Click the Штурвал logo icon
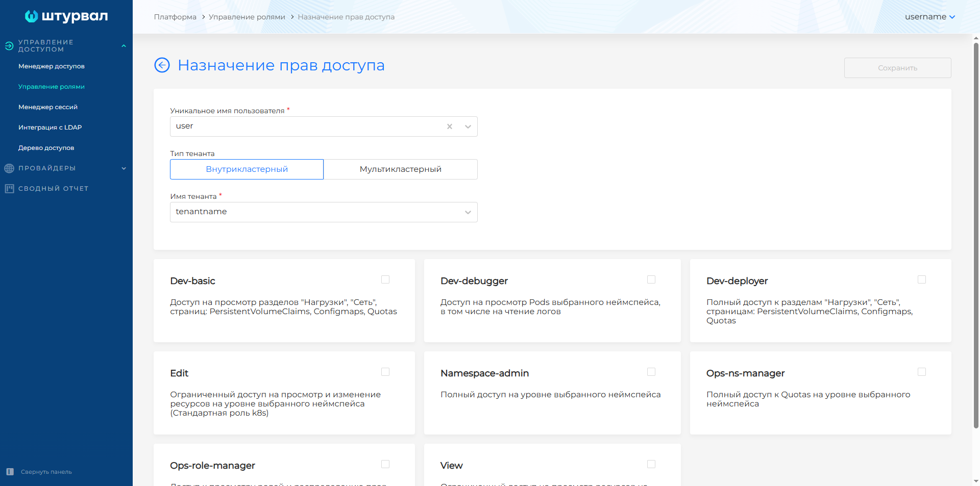Image resolution: width=980 pixels, height=486 pixels. coord(31,16)
